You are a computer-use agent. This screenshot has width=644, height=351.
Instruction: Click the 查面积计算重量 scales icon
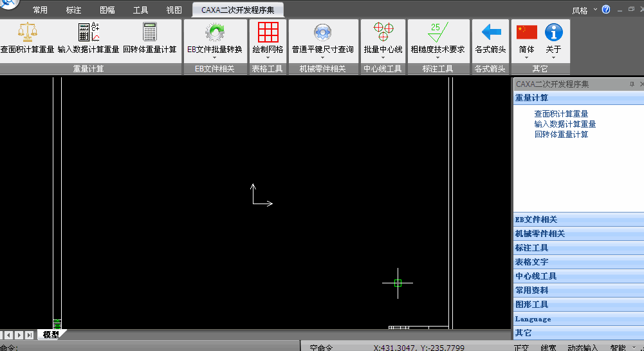[27, 33]
